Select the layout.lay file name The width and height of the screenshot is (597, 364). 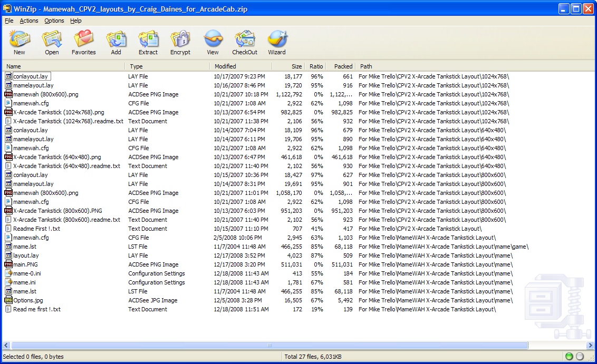pos(26,255)
